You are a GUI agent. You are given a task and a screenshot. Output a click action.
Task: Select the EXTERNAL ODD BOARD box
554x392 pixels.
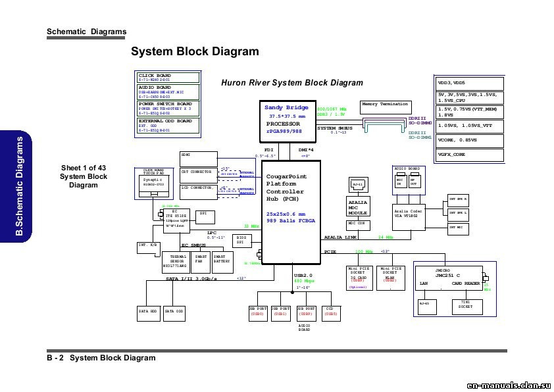click(x=168, y=126)
